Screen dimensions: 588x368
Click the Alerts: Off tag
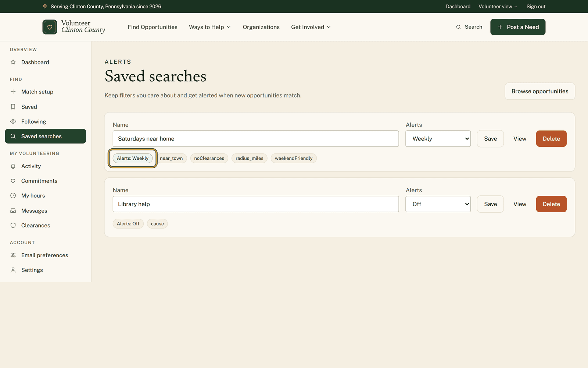point(128,224)
